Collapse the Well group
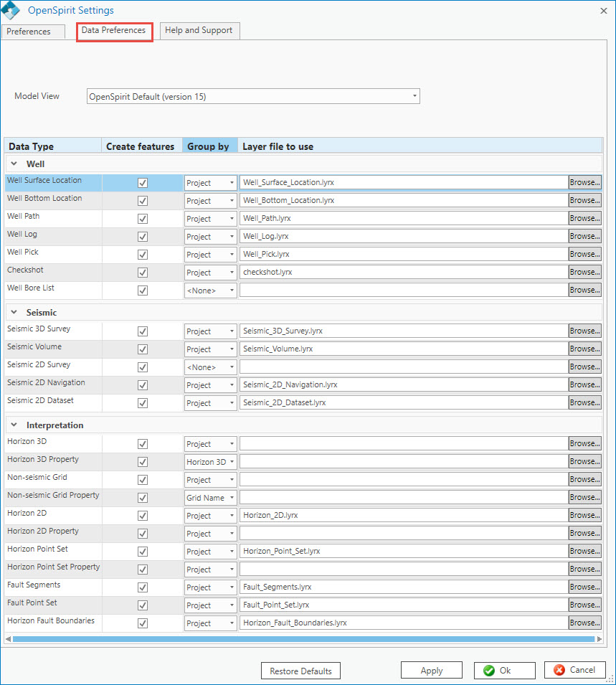616x685 pixels. (x=14, y=164)
